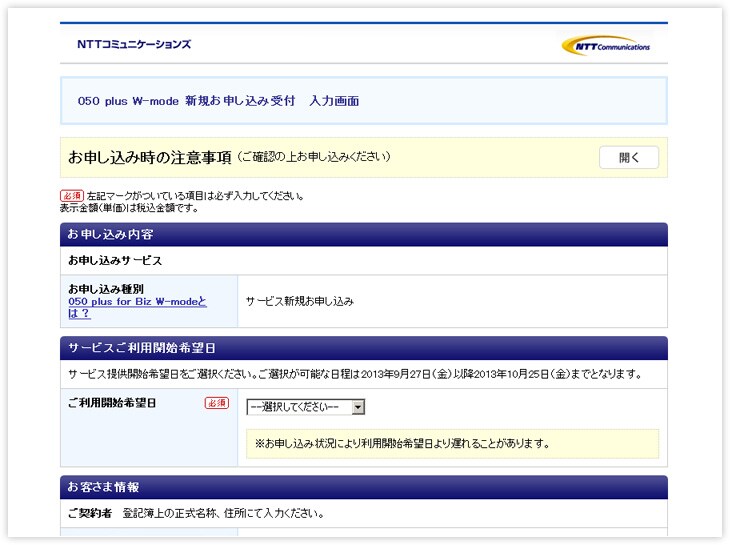Click the サービス提供開始希望日をご選択ください instruction text

[355, 374]
